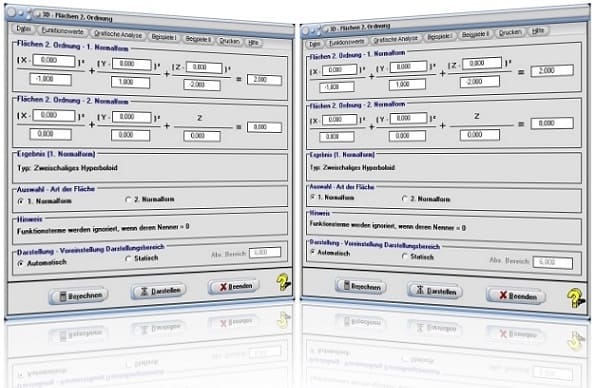Click the Abs. Bereich value field in right window

coord(553,262)
